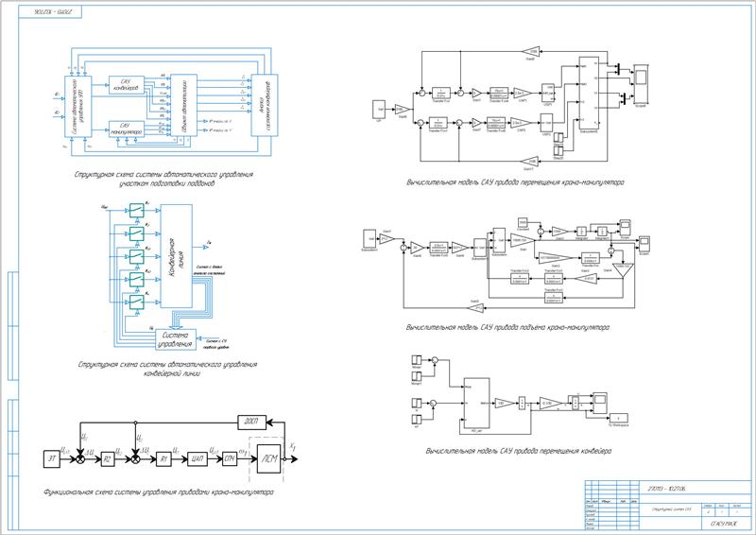
Task: Click caption 'Вычислительная модель САУ привода перемещения конвейера'
Action: click(519, 451)
